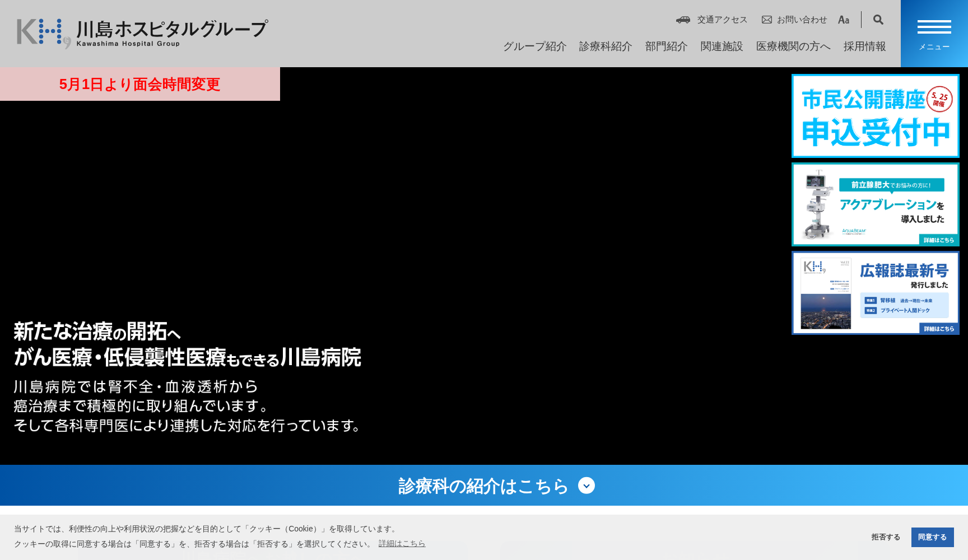The width and height of the screenshot is (968, 560).
Task: Open the hamburger メニュー button
Action: tap(934, 34)
